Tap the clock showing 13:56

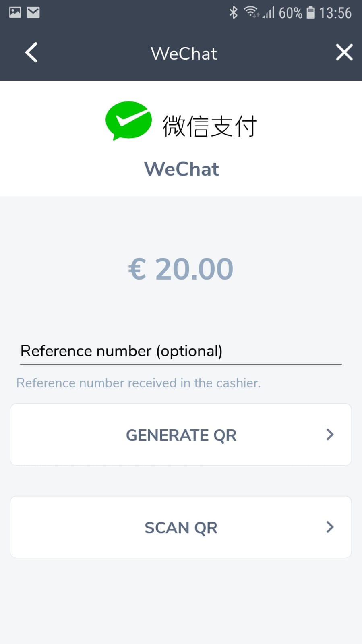(x=335, y=13)
